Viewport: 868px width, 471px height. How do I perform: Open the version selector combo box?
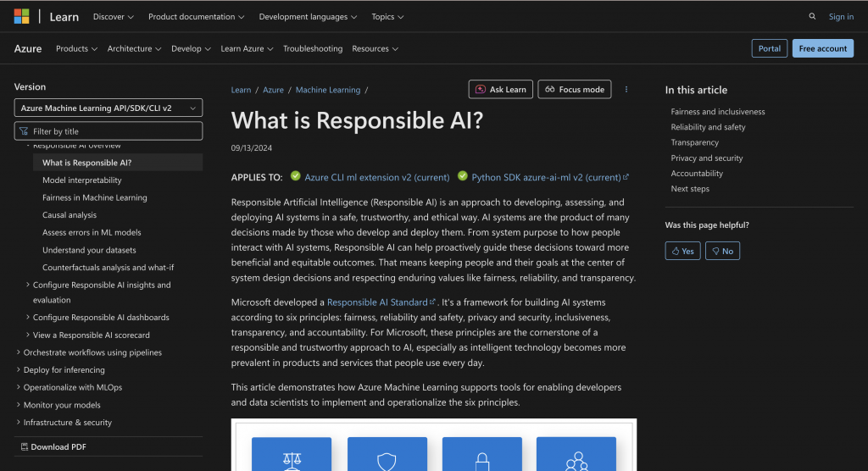108,108
